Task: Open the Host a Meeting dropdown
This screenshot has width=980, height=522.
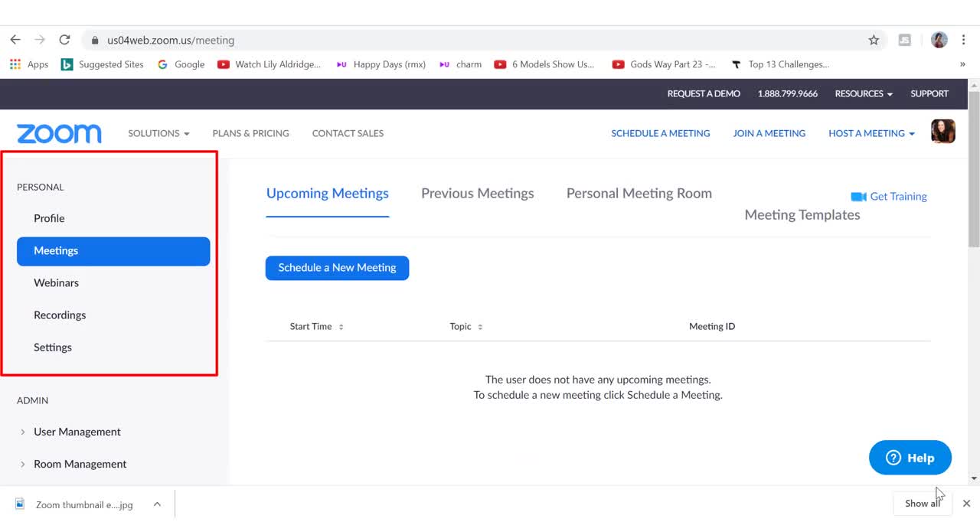Action: (x=871, y=133)
